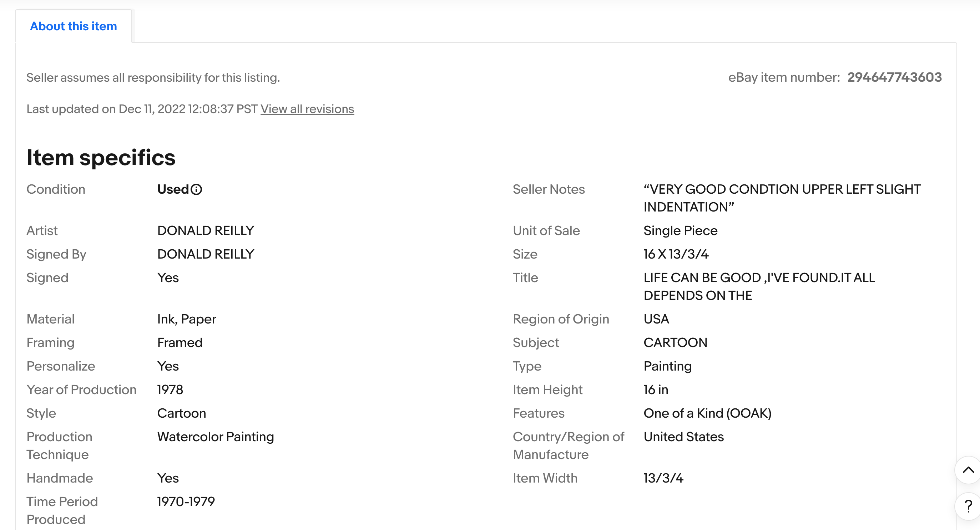Image resolution: width=980 pixels, height=530 pixels.
Task: Click the Artist value DONALD REILLY
Action: tap(206, 231)
